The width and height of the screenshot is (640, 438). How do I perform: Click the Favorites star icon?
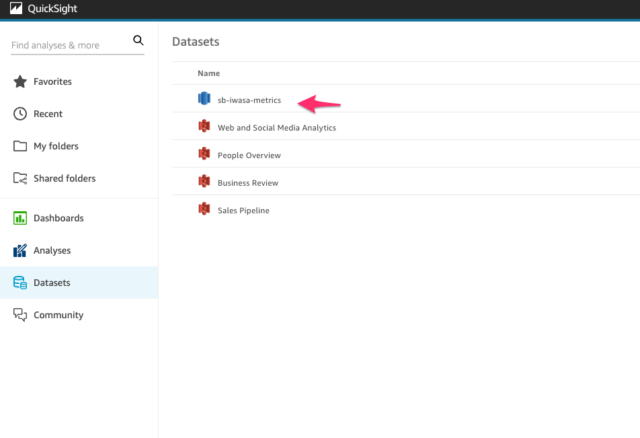coord(20,82)
